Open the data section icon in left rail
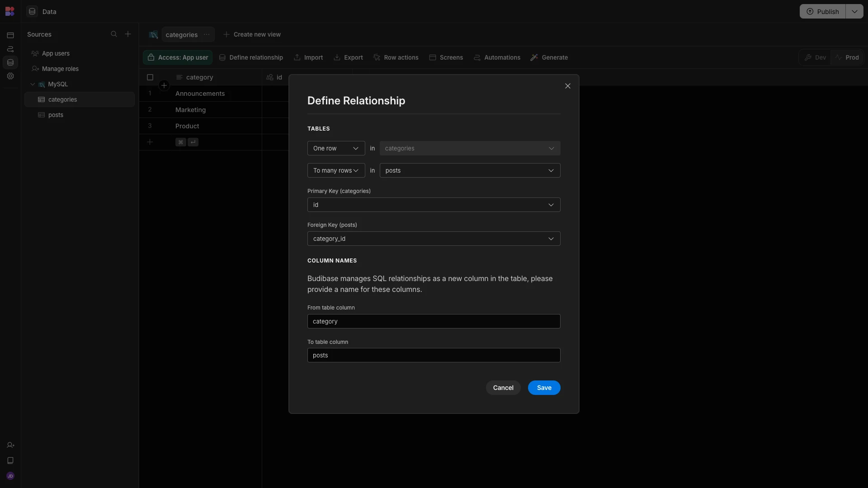The image size is (868, 488). coord(10,62)
